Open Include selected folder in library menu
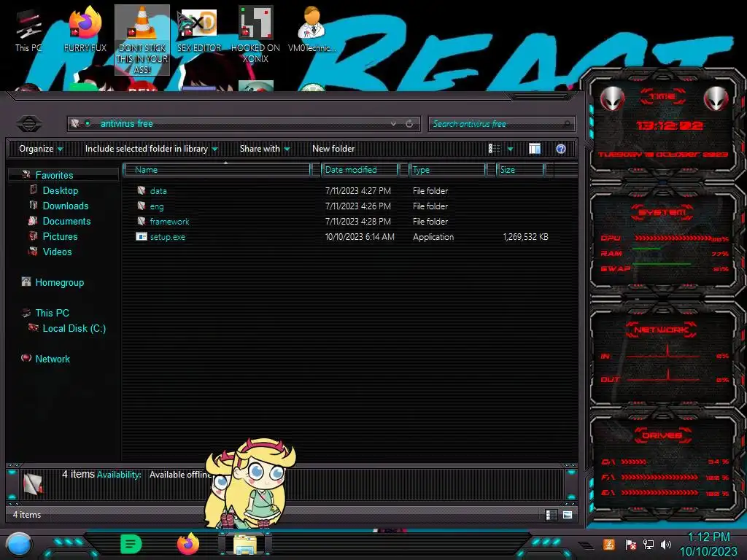 point(151,149)
